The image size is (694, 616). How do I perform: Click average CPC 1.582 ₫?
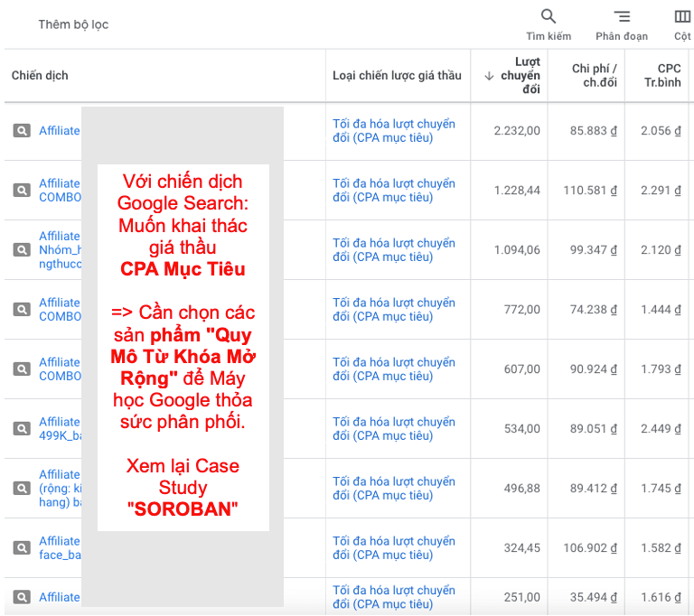[x=661, y=548]
